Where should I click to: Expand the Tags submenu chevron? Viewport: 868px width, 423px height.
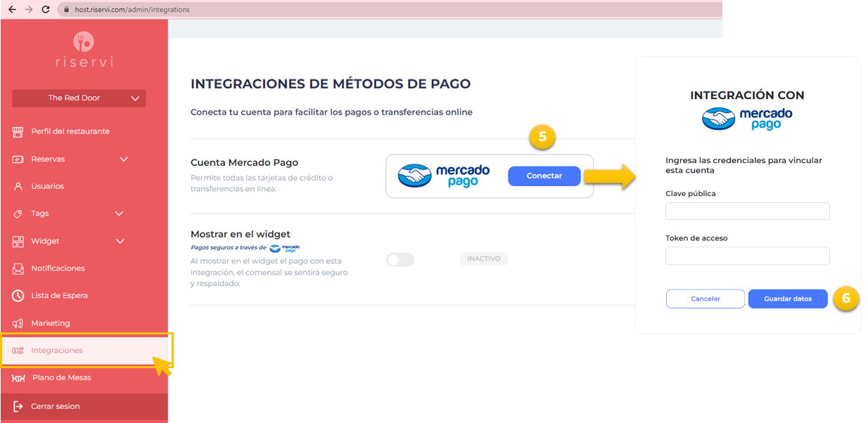[x=119, y=214]
